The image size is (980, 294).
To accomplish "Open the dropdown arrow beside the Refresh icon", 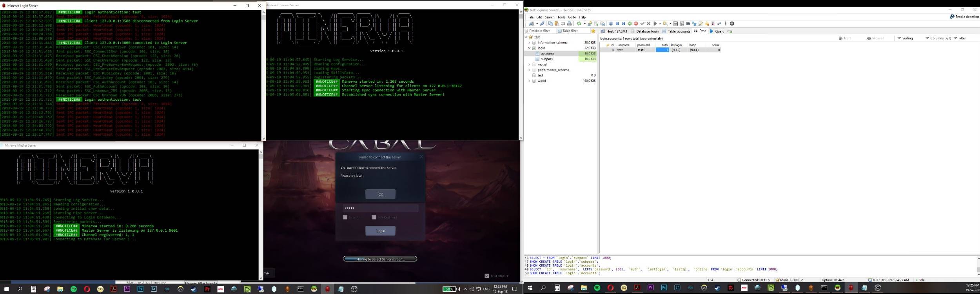I will coord(585,24).
